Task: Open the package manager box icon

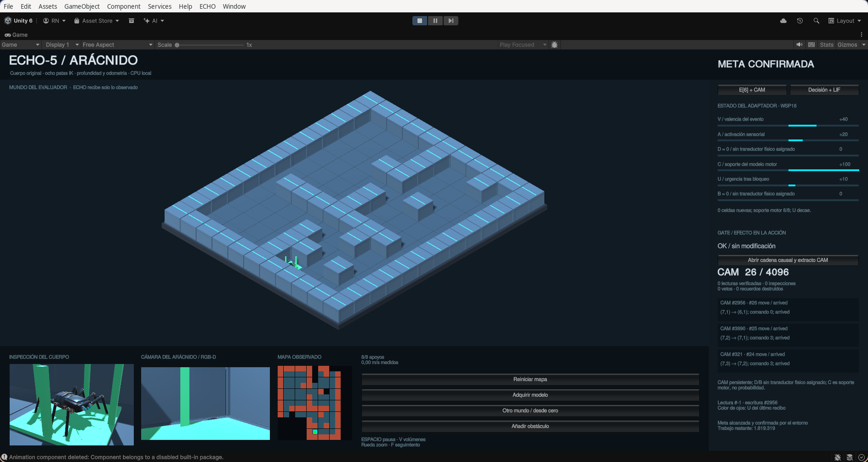Action: pos(131,21)
